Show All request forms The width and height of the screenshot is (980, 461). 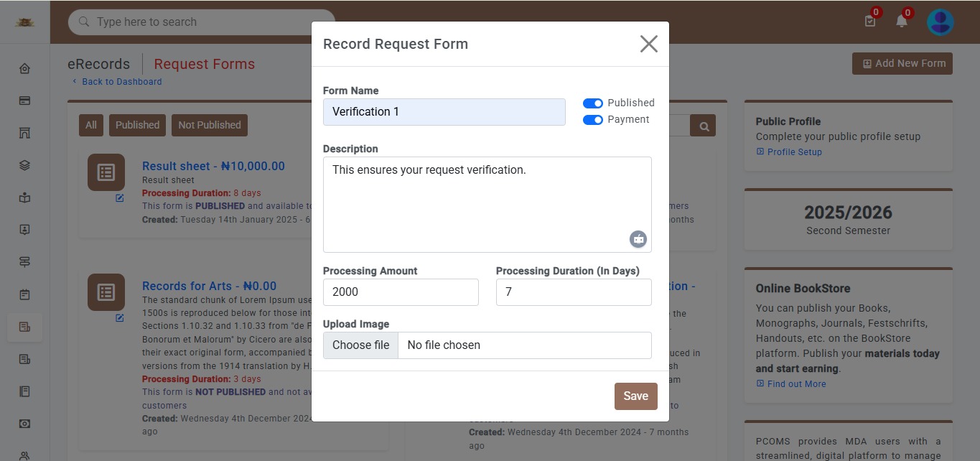click(91, 125)
